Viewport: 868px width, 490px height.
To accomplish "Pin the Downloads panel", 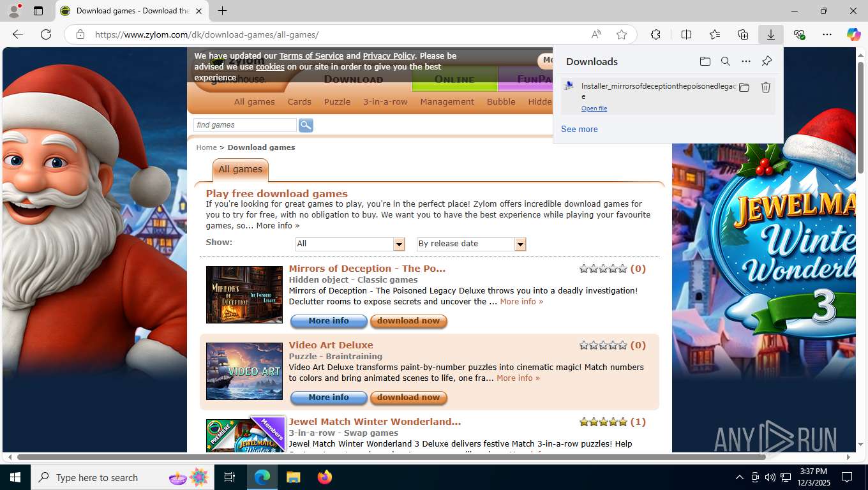I will 767,61.
